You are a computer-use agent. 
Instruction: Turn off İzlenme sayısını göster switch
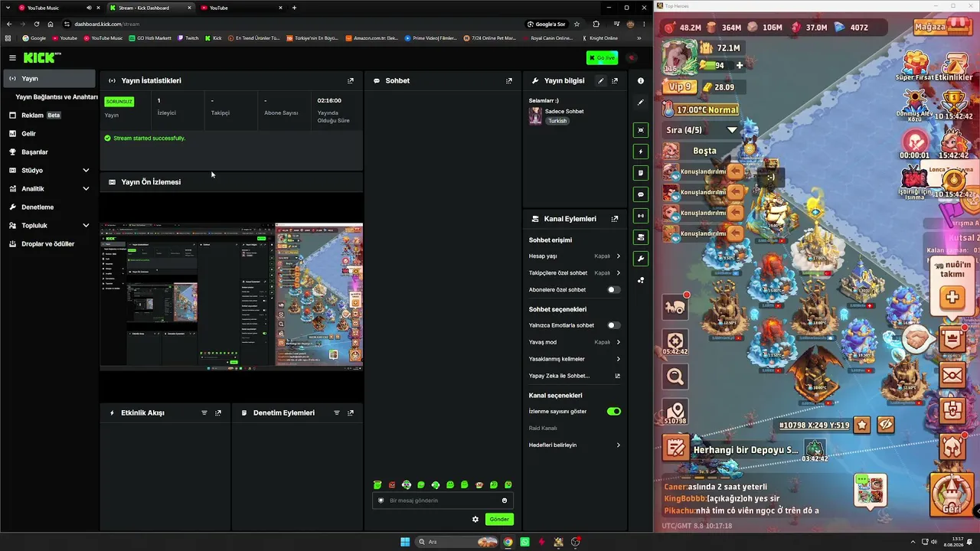(x=613, y=411)
